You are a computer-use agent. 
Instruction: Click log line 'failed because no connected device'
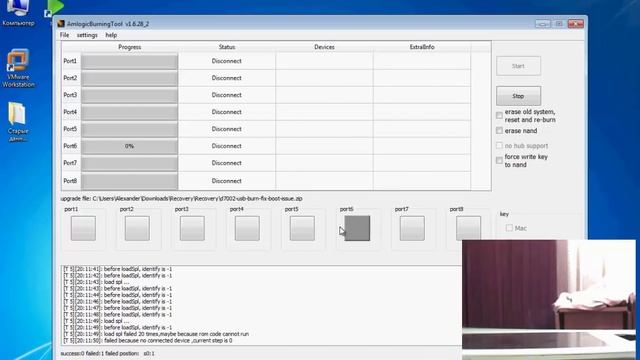(x=148, y=340)
